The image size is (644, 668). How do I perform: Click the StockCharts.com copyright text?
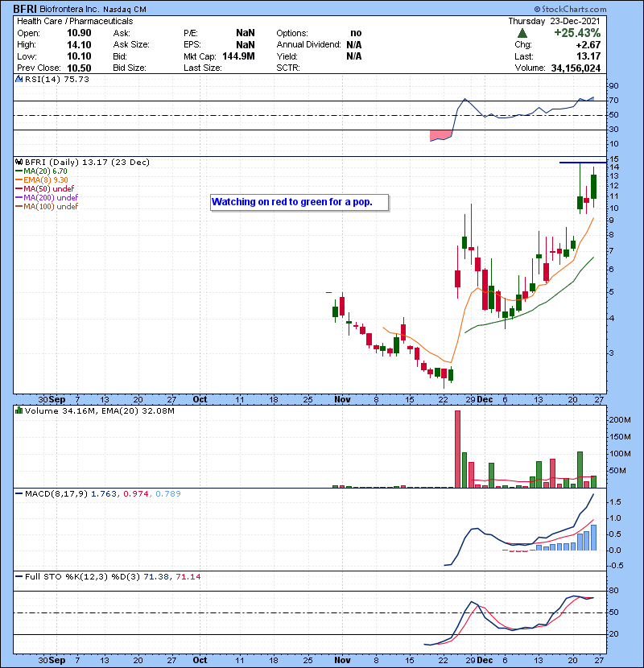[570, 9]
